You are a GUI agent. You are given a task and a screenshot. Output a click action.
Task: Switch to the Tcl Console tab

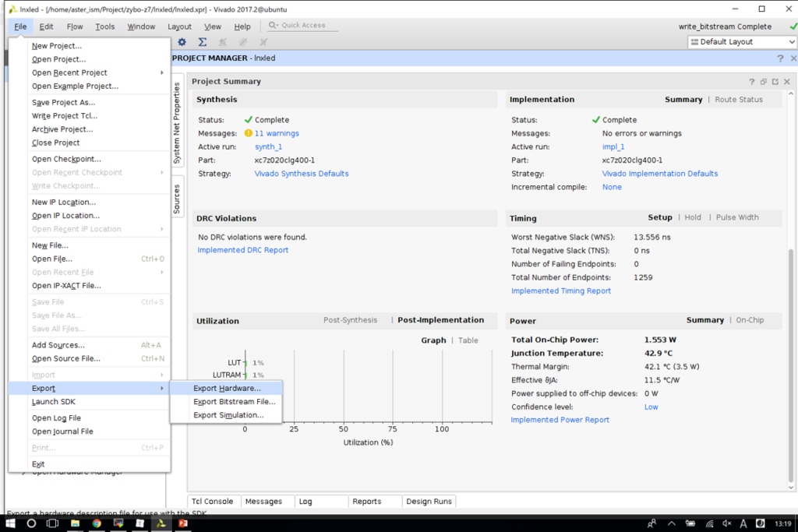click(x=212, y=502)
